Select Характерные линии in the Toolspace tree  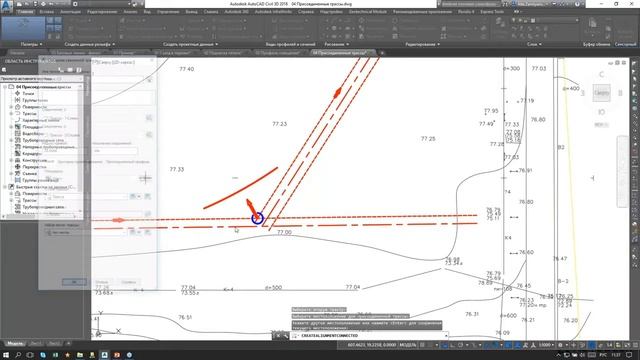click(40, 120)
